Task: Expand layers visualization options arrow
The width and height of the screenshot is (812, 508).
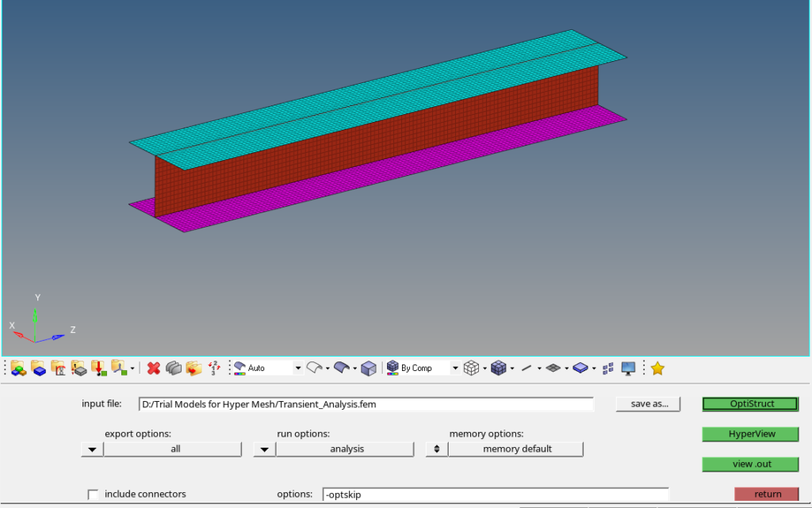Action: pos(594,369)
